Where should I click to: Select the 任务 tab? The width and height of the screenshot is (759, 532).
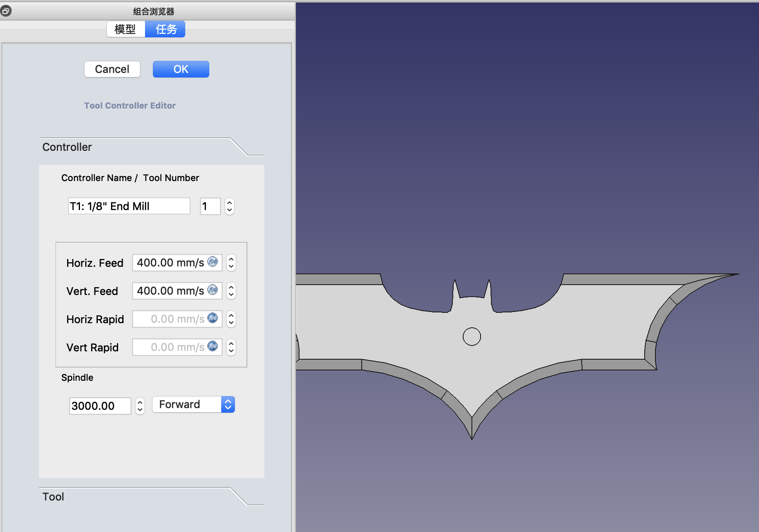(x=166, y=29)
